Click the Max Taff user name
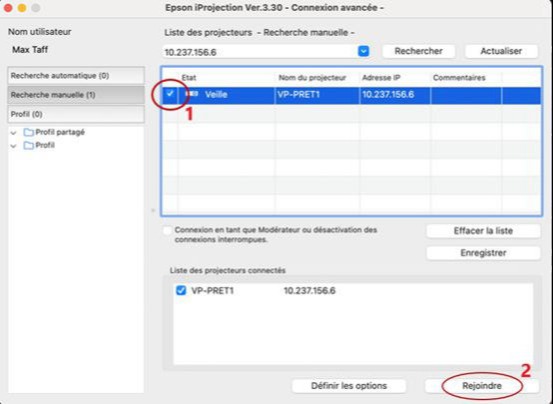Screen dimensions: 553x404 click(30, 50)
